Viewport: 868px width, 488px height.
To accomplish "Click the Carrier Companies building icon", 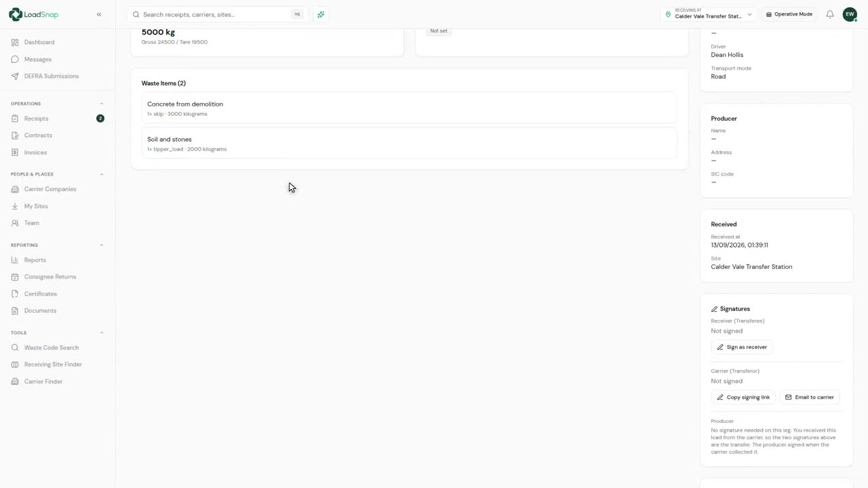I will pos(15,189).
